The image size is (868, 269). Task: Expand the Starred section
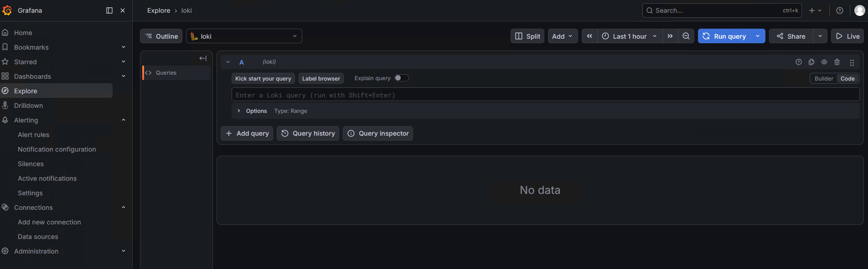(124, 62)
